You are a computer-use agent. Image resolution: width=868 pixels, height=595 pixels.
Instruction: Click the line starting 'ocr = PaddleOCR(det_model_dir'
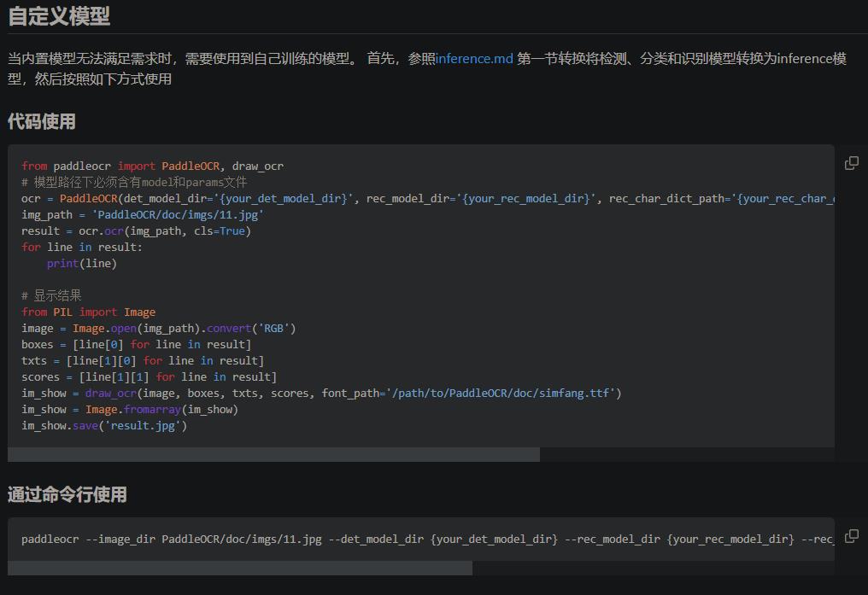427,199
